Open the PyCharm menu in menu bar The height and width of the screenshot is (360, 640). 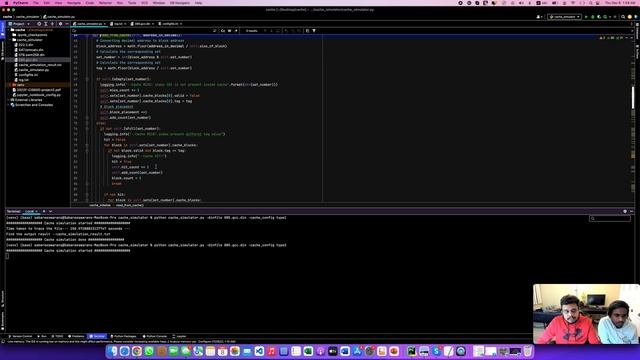21,3
